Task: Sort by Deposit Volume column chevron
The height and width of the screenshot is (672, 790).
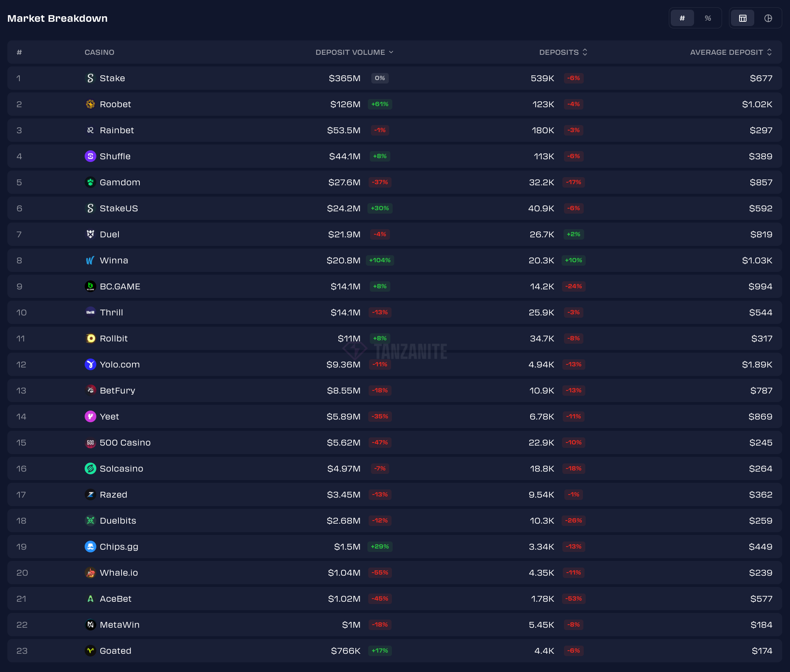Action: tap(391, 52)
